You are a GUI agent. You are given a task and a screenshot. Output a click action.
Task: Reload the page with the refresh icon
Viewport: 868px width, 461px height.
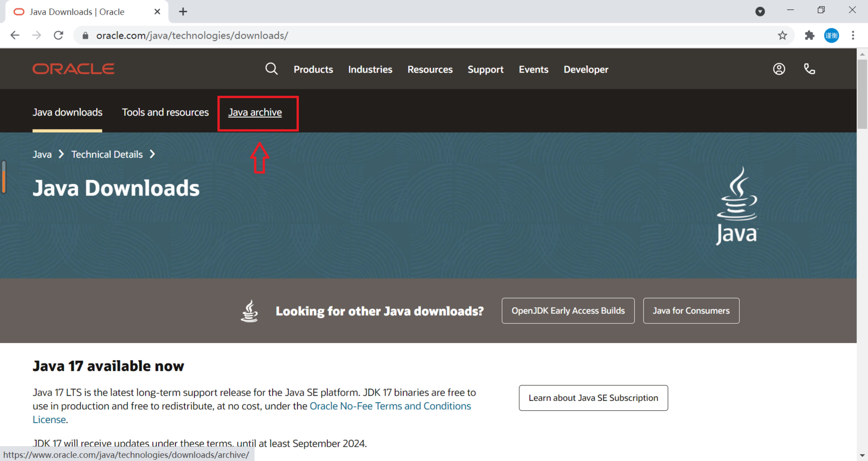click(59, 35)
